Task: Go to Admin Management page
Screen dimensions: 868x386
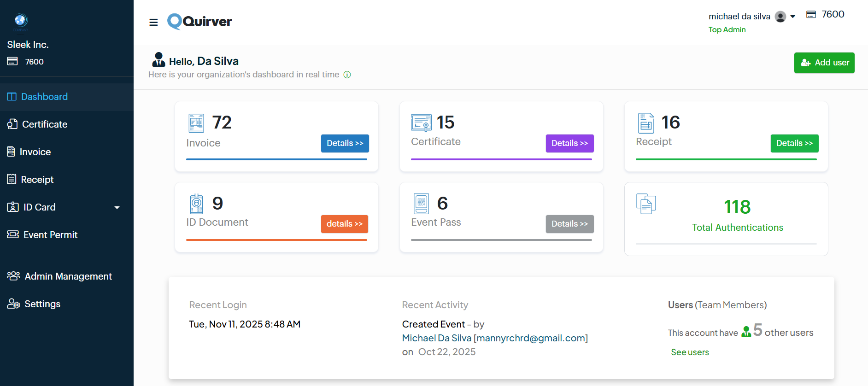Action: (68, 276)
